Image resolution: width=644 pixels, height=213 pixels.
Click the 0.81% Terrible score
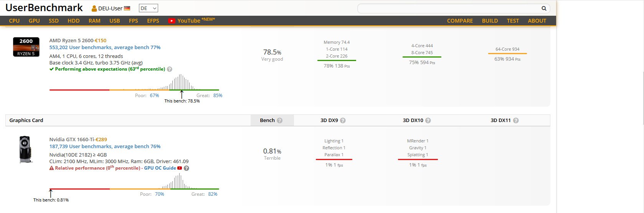point(272,154)
